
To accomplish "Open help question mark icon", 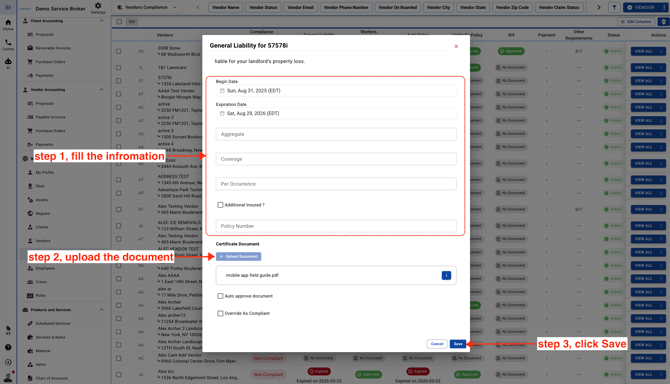I will tap(8, 347).
